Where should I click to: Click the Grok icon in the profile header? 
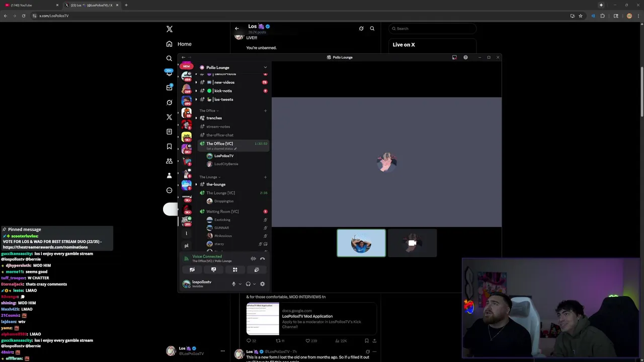(361, 28)
